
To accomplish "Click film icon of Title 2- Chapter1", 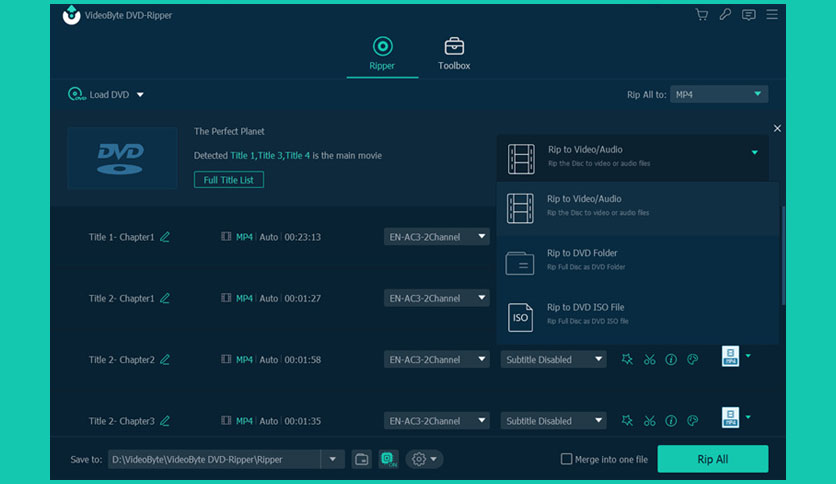I will click(226, 297).
